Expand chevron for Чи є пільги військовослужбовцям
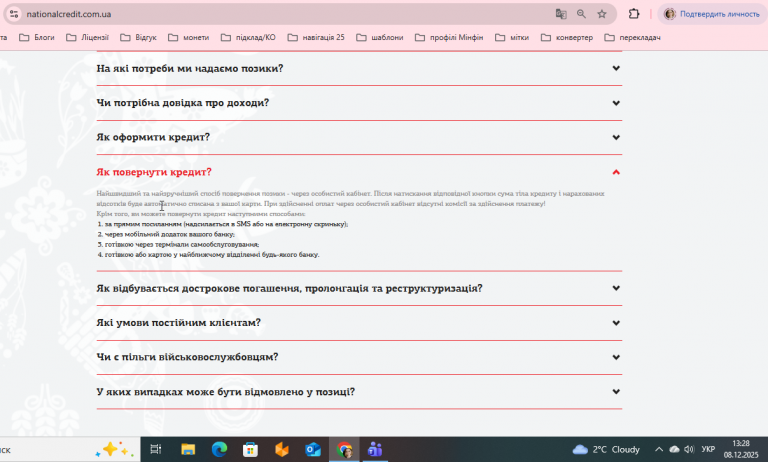This screenshot has width=768, height=462. coord(616,357)
